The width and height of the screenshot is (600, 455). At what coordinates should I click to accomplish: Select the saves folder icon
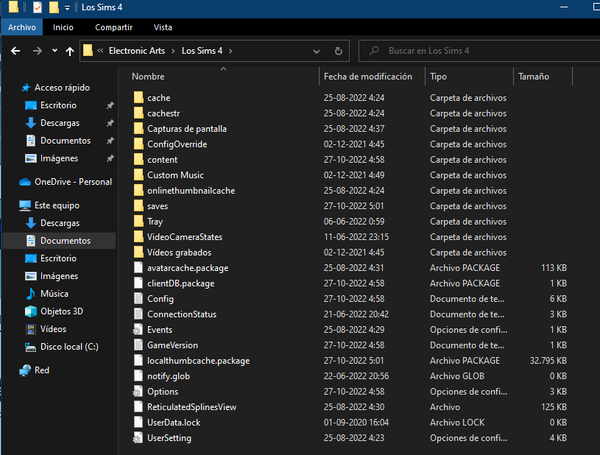tap(139, 206)
